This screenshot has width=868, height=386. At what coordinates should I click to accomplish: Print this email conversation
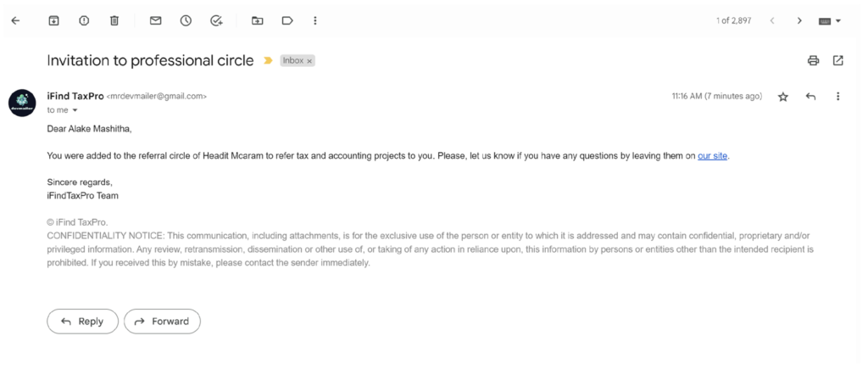[813, 60]
